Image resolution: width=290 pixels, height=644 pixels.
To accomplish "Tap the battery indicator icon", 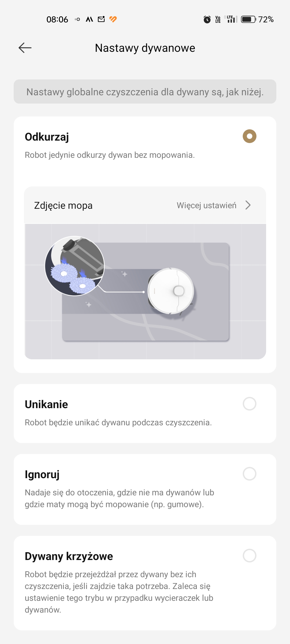I will click(248, 19).
